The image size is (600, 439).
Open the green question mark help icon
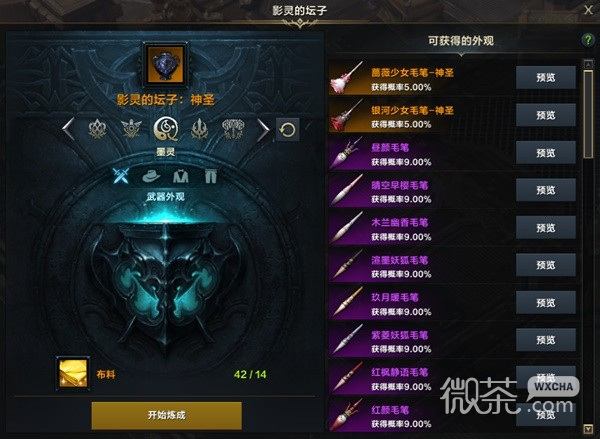pos(588,40)
